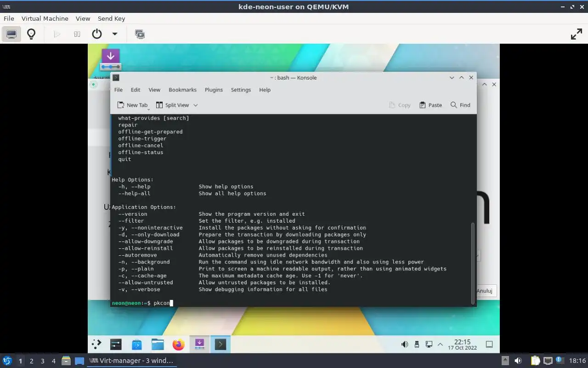Click Split View in Konsole toolbar
The width and height of the screenshot is (588, 368).
point(172,105)
